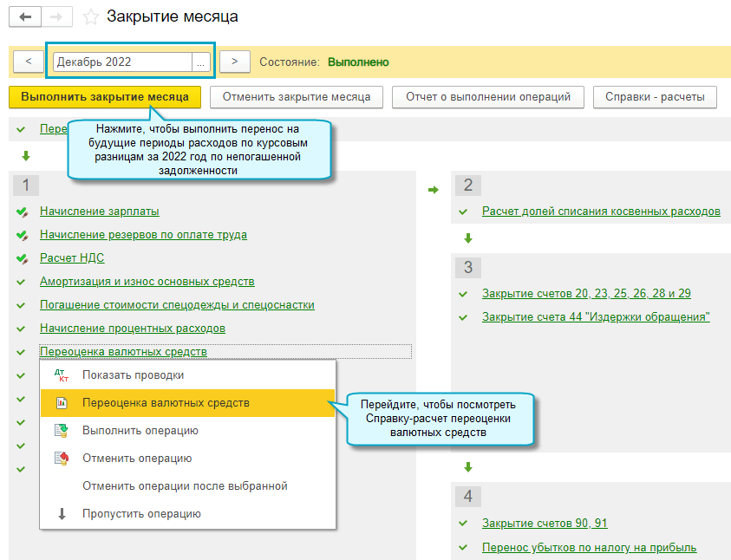
Task: Click Выполнить закрытие месяца button
Action: [x=105, y=97]
